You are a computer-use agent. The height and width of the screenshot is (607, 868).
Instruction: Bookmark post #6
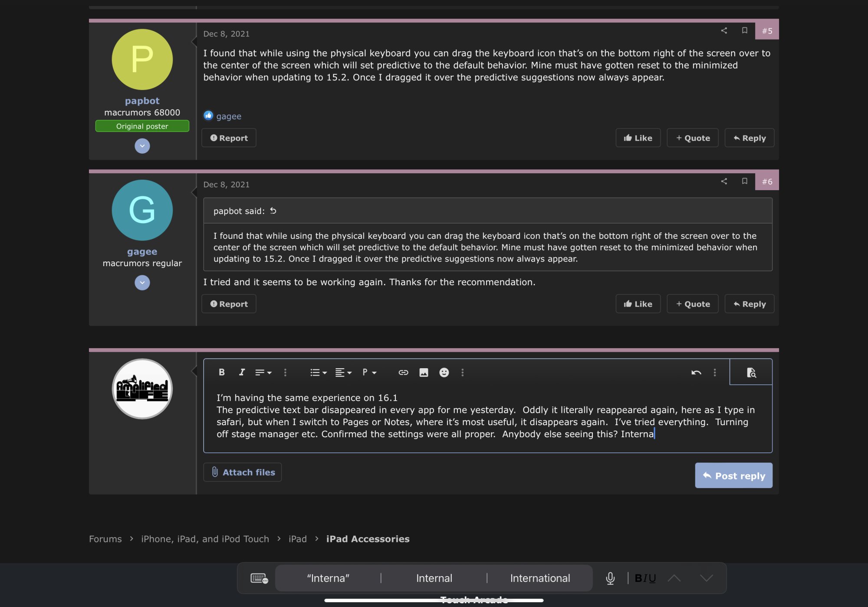[744, 181]
